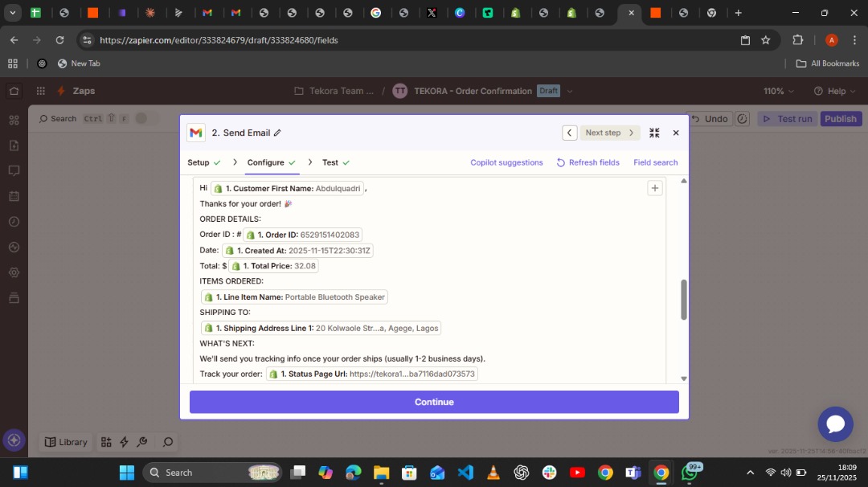Open Field search link
Image resolution: width=868 pixels, height=487 pixels.
click(x=656, y=162)
